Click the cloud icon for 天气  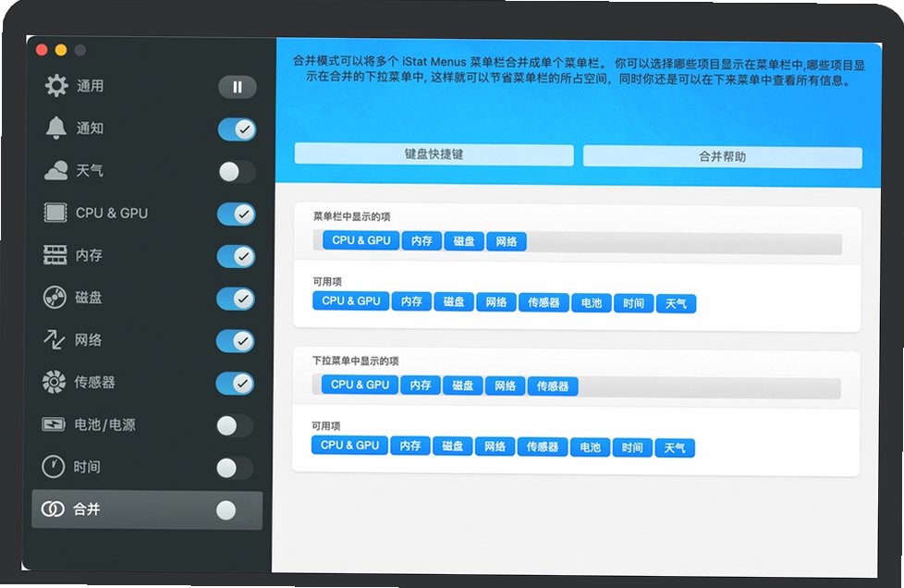(x=56, y=171)
